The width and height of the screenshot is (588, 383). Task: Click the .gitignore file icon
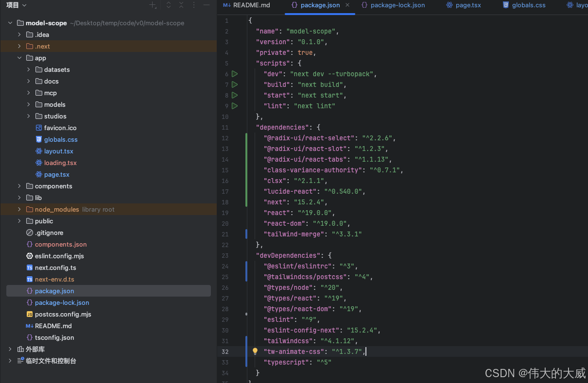[x=30, y=233]
